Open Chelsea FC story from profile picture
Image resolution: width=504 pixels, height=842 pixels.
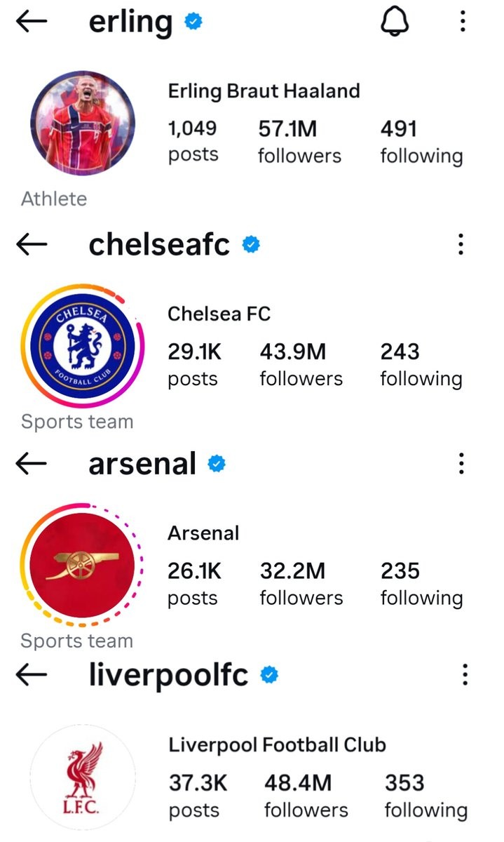click(x=83, y=347)
